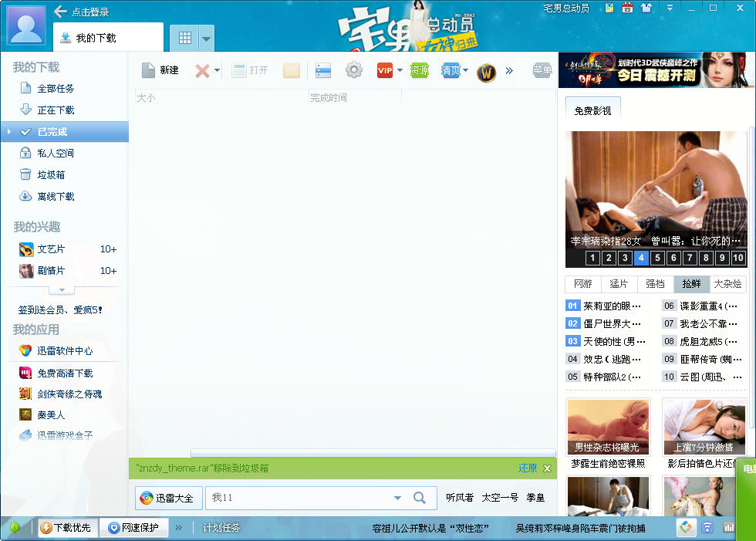Screen dimensions: 756x541
Task: Select the 免费影视 tab
Action: pyautogui.click(x=592, y=110)
